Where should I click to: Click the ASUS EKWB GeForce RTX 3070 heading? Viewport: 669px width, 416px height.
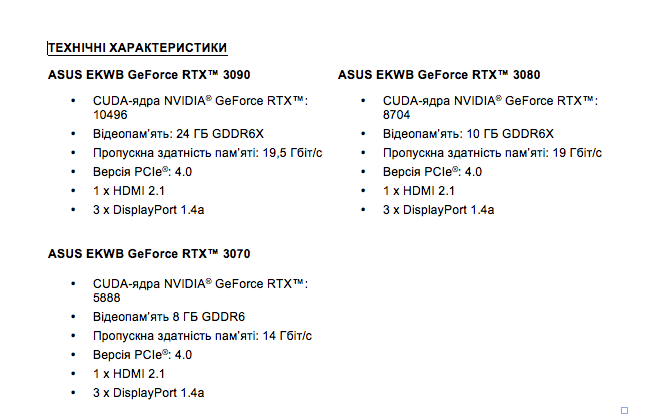149,254
